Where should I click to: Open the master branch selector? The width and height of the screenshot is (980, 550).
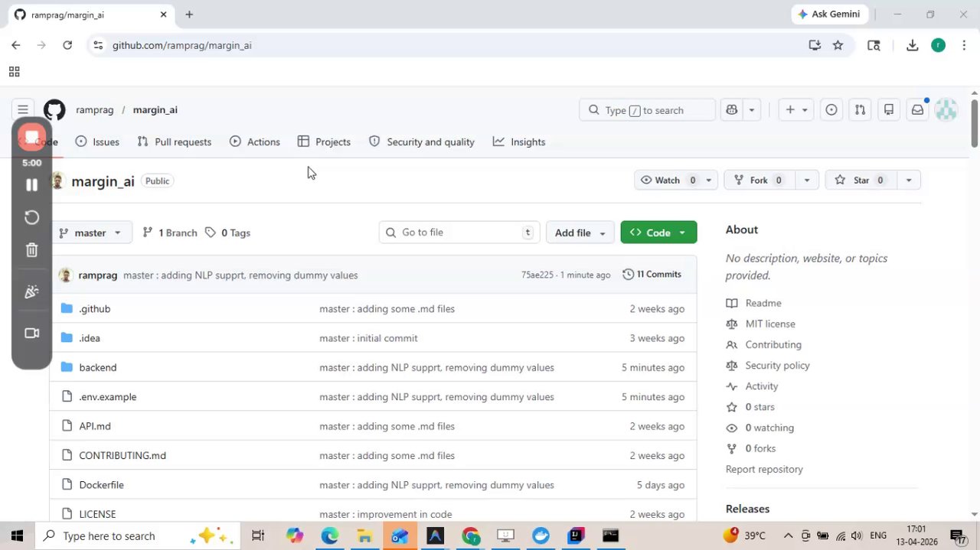(x=91, y=233)
